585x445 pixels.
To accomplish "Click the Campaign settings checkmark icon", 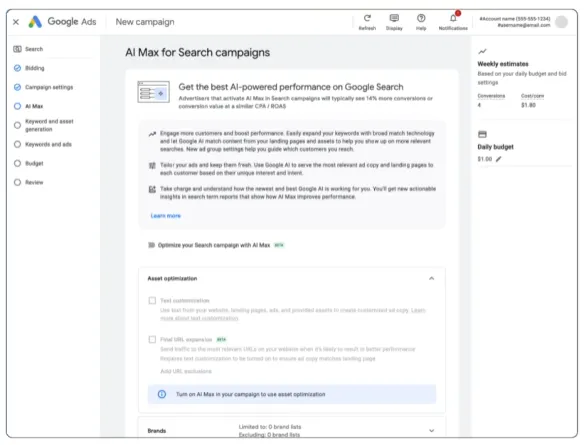I will (17, 87).
